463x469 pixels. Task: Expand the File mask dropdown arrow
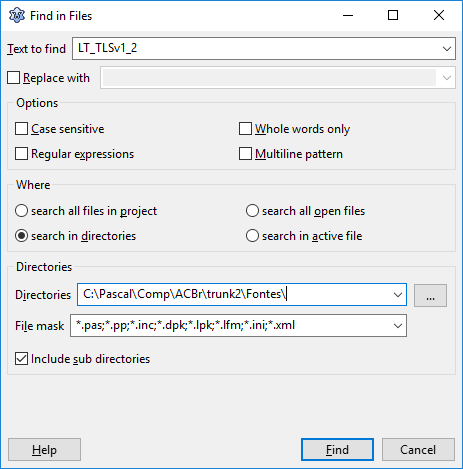398,325
